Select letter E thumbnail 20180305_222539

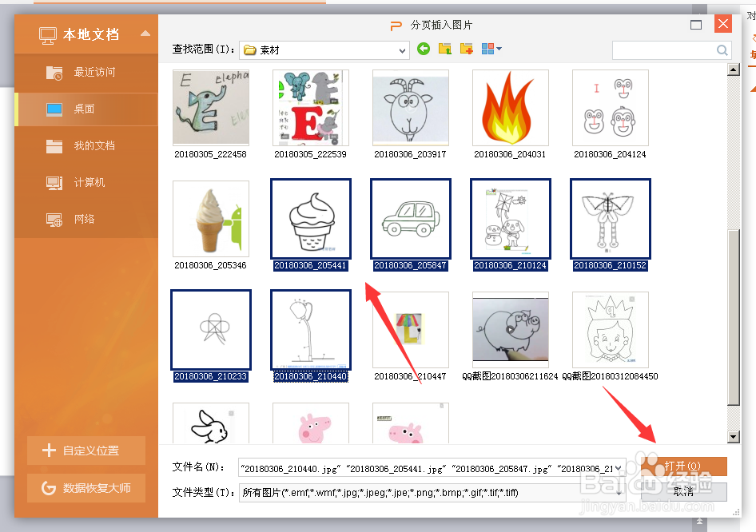[x=311, y=108]
